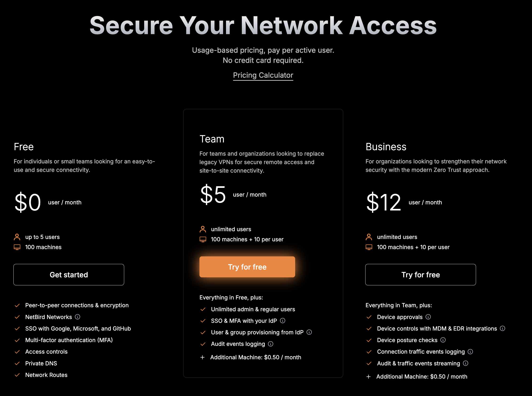Expand Additional Machine pricing on Business plan
Image resolution: width=532 pixels, height=396 pixels.
pyautogui.click(x=369, y=376)
